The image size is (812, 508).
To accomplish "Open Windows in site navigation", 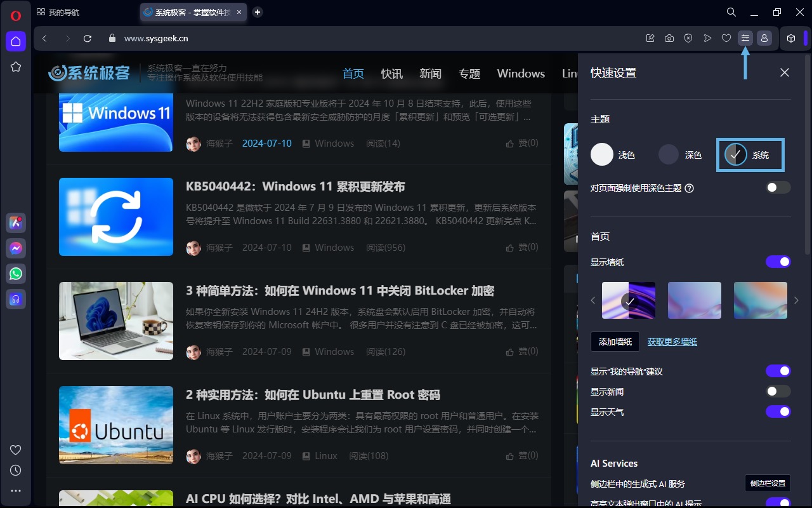I will [521, 74].
